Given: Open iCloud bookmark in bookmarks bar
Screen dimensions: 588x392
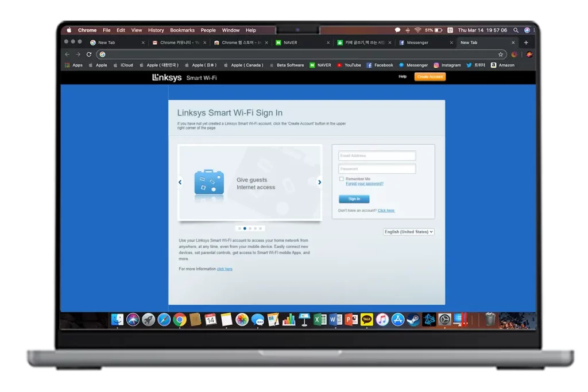Looking at the screenshot, I should tap(123, 65).
